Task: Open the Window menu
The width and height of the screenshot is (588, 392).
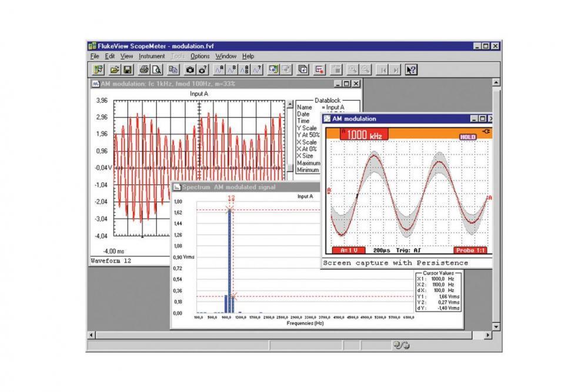Action: click(225, 56)
